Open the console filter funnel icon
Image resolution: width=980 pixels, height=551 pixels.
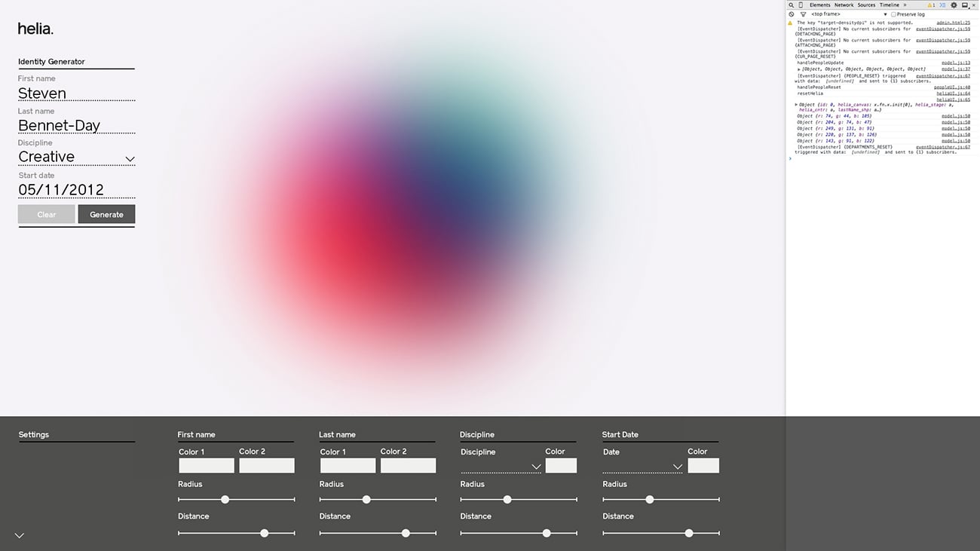click(803, 14)
